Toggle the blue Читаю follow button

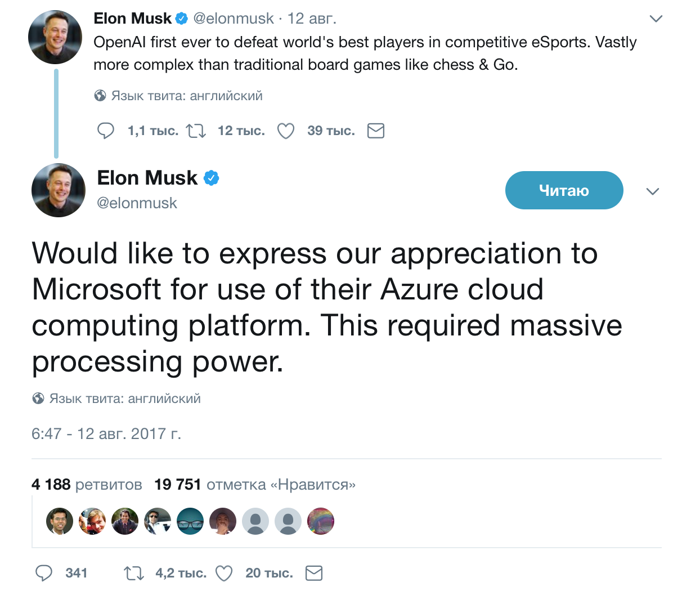click(564, 190)
